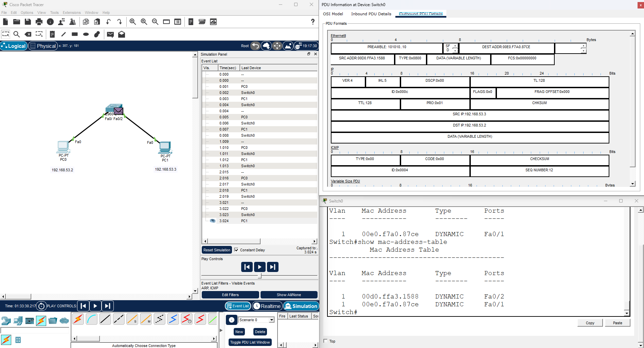Check the Top checkbox in PDU window
The height and width of the screenshot is (348, 644).
coord(325,341)
